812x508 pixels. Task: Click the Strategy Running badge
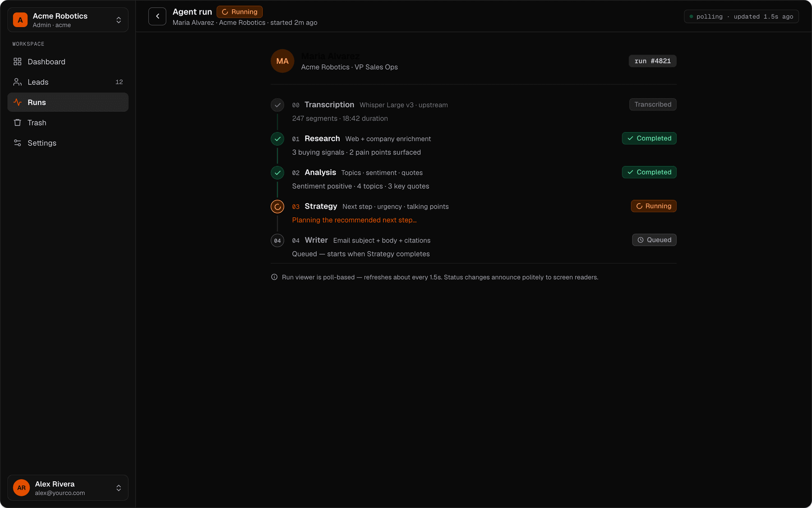pyautogui.click(x=654, y=206)
